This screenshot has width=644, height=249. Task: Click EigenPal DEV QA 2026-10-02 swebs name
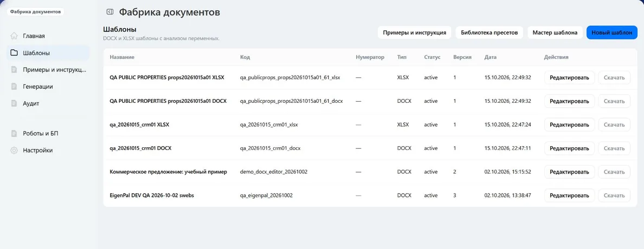point(152,195)
